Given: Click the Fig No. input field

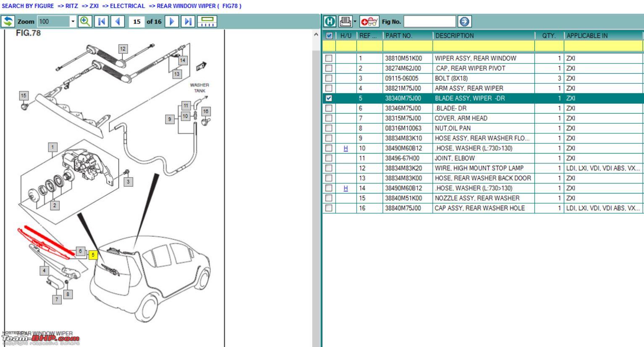Looking at the screenshot, I should (x=429, y=21).
